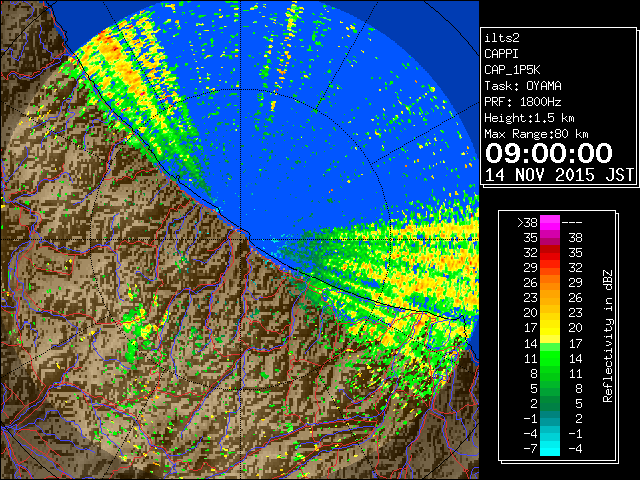Click the '>38' legend value
The image size is (640, 480).
pyautogui.click(x=527, y=223)
